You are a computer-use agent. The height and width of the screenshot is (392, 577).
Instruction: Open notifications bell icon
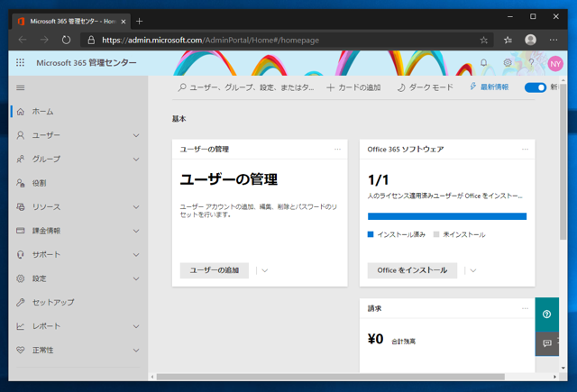[483, 63]
